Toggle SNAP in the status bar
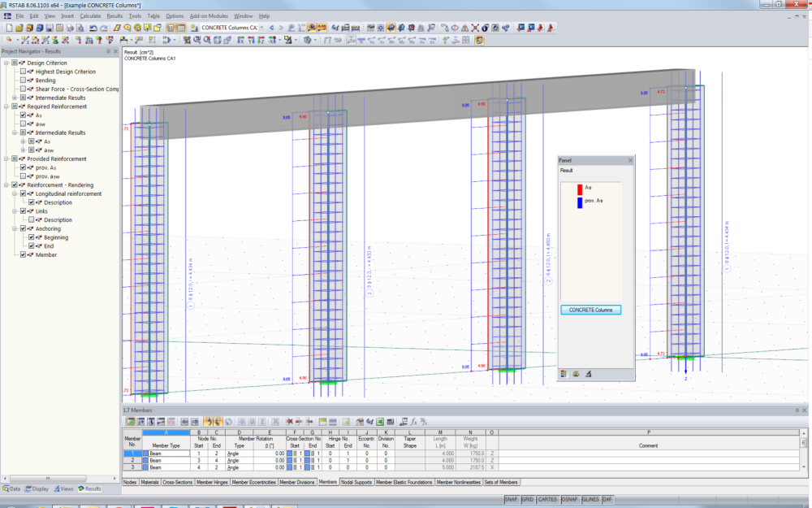812x508 pixels. 511,499
